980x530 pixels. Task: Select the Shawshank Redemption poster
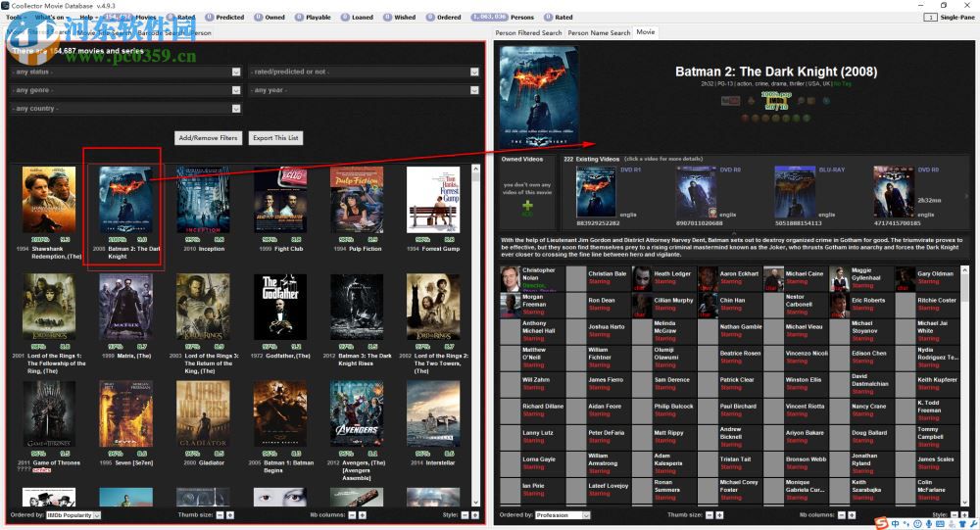click(49, 200)
